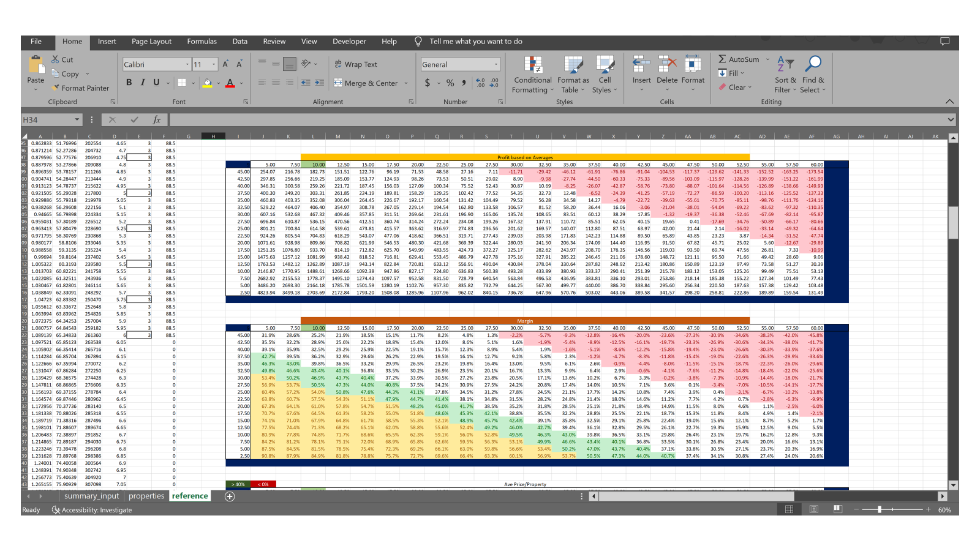Image resolution: width=980 pixels, height=551 pixels.
Task: Open the font size dropdown
Action: tap(214, 64)
